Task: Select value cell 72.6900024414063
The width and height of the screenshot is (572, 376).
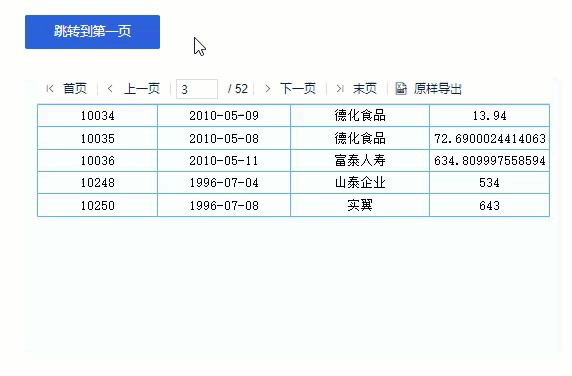Action: pos(490,138)
